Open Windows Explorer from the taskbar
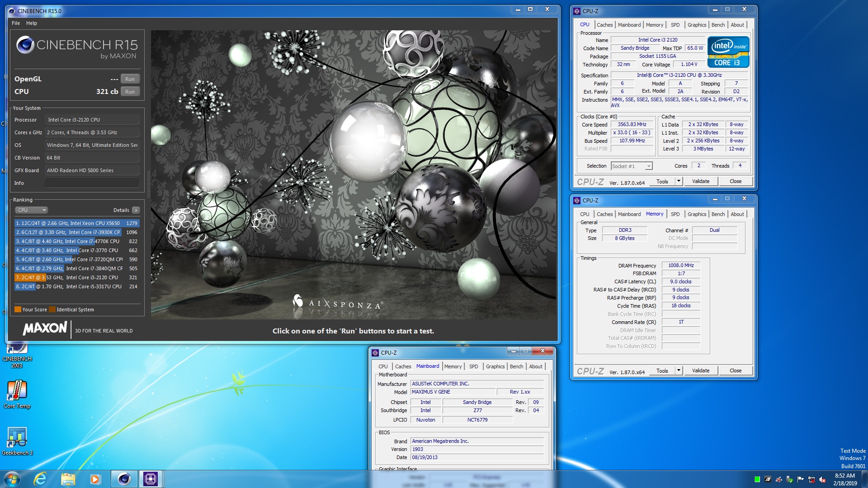 [x=68, y=479]
